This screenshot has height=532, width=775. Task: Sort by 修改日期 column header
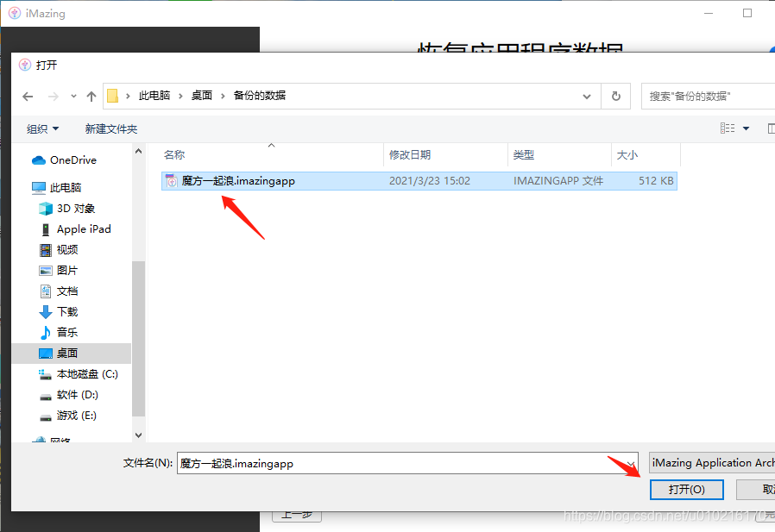[410, 155]
